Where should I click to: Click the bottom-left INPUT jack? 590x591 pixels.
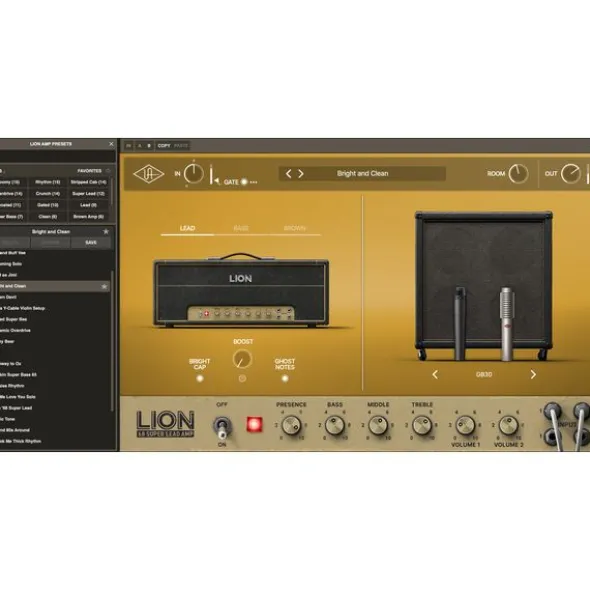pos(552,437)
